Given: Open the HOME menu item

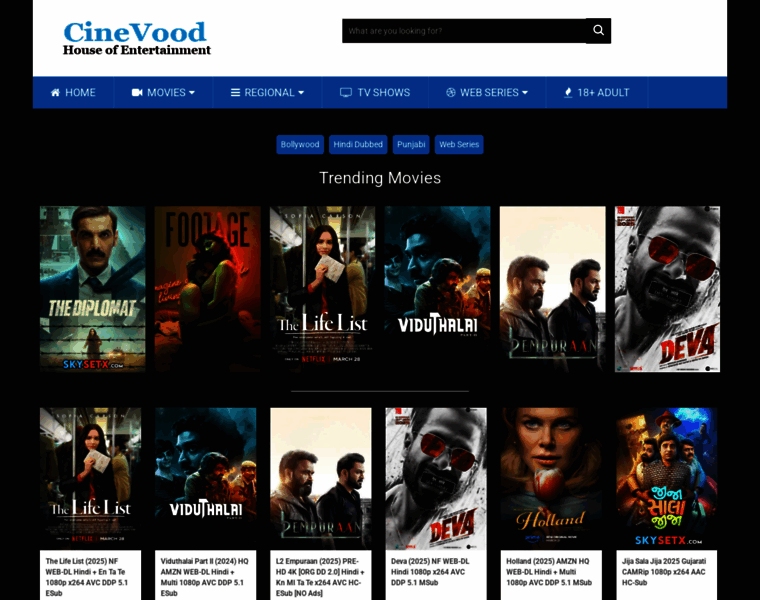Looking at the screenshot, I should click(x=73, y=93).
